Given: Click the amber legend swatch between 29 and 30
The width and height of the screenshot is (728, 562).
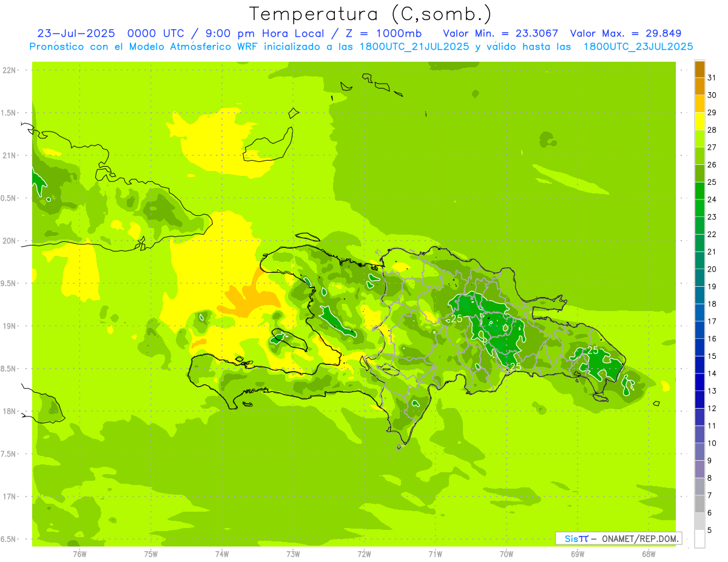Looking at the screenshot, I should click(x=699, y=104).
